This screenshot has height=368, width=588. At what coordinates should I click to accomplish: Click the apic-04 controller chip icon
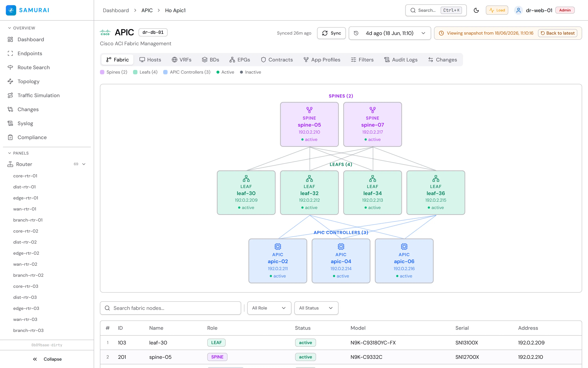tap(341, 247)
